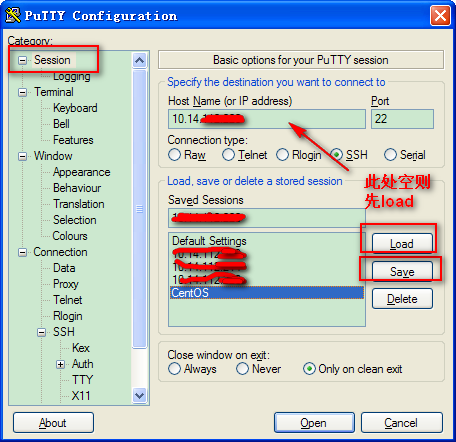Image resolution: width=456 pixels, height=442 pixels.
Task: Select SSH in the category tree
Action: point(64,332)
